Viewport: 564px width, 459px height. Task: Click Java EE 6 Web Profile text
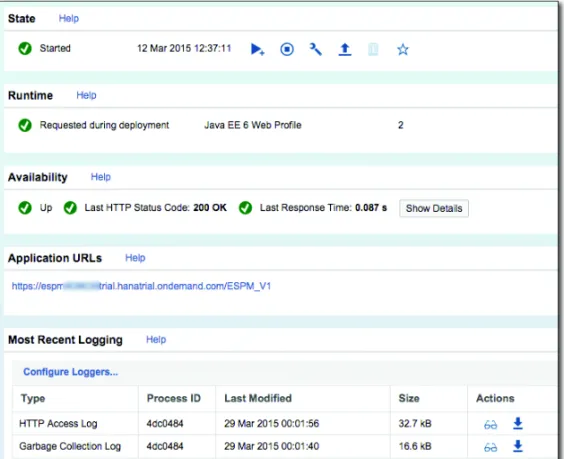coord(253,125)
